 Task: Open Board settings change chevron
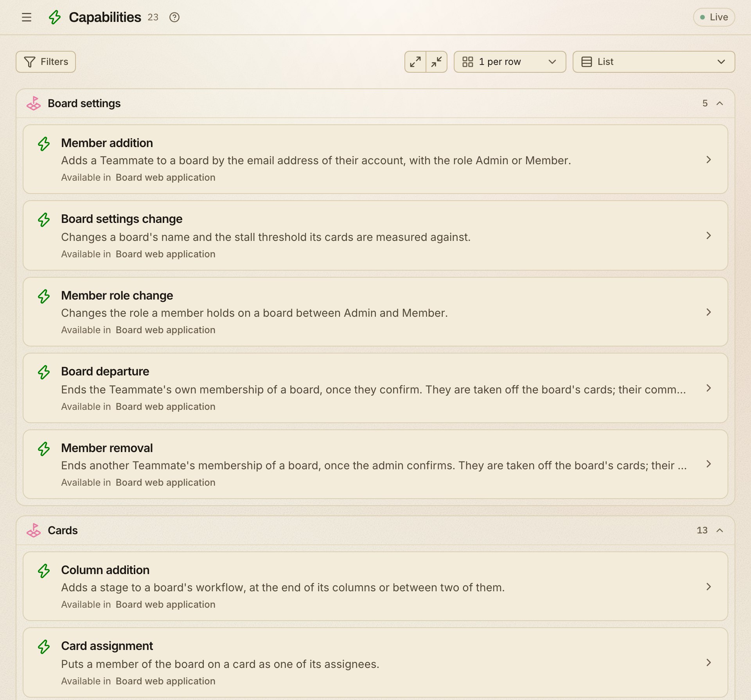[708, 235]
